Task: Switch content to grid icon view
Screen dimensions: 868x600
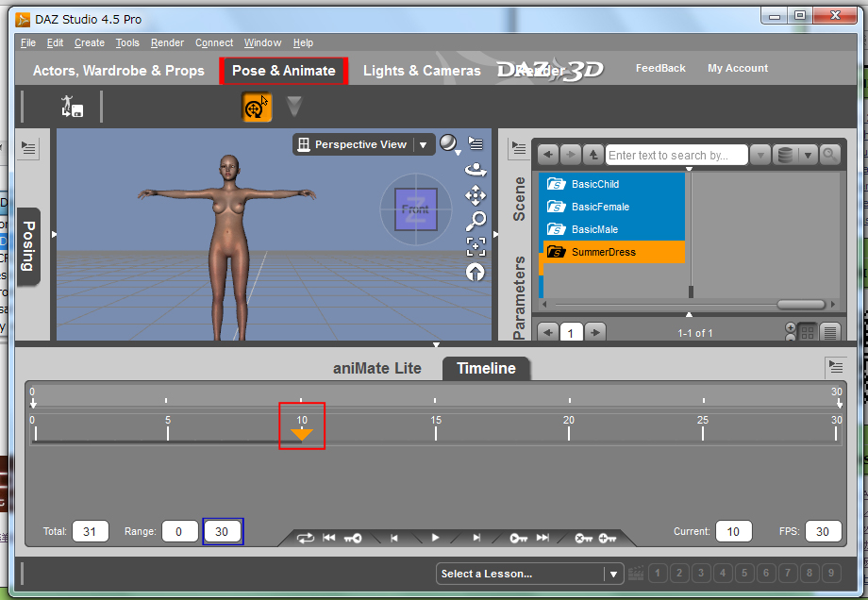Action: coord(808,332)
